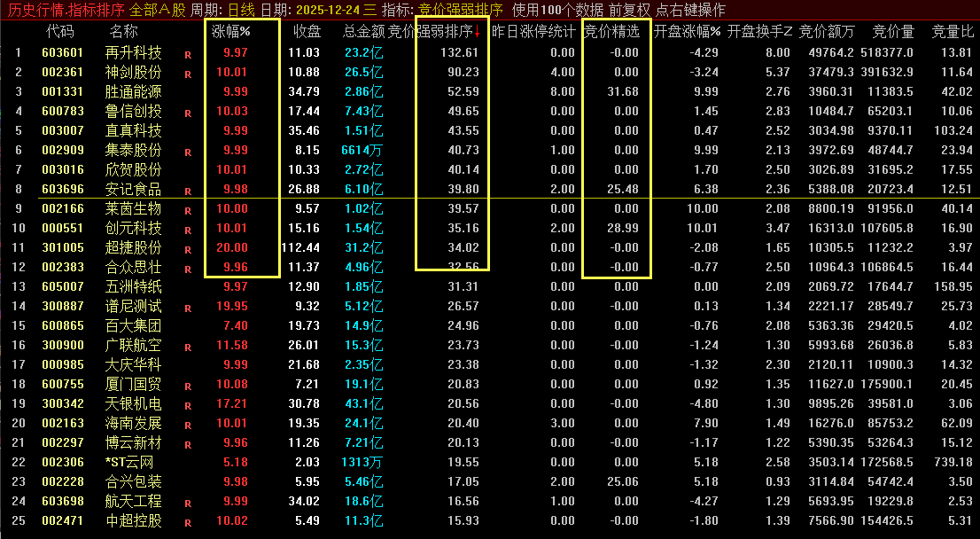Click the R marker beside 集泰股份

tap(188, 152)
